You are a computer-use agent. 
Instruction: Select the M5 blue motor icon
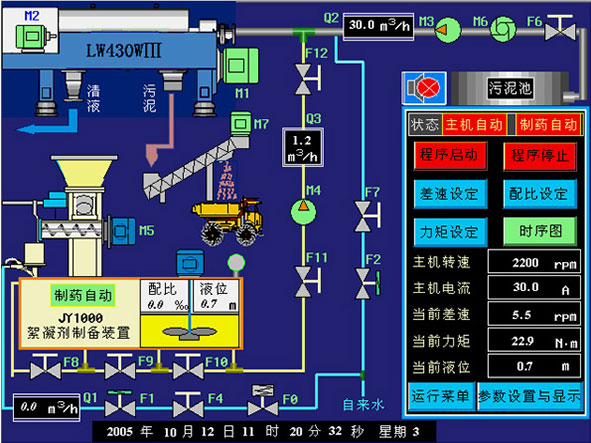click(122, 230)
